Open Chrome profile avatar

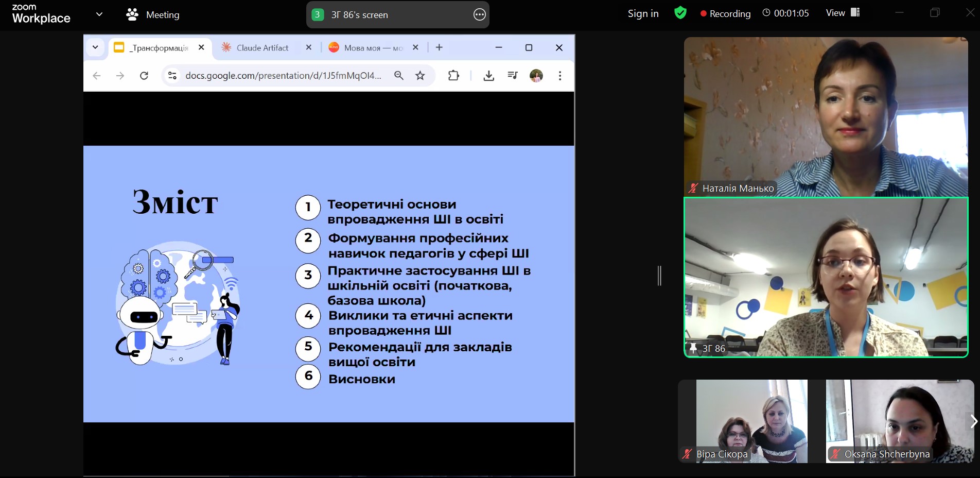536,76
